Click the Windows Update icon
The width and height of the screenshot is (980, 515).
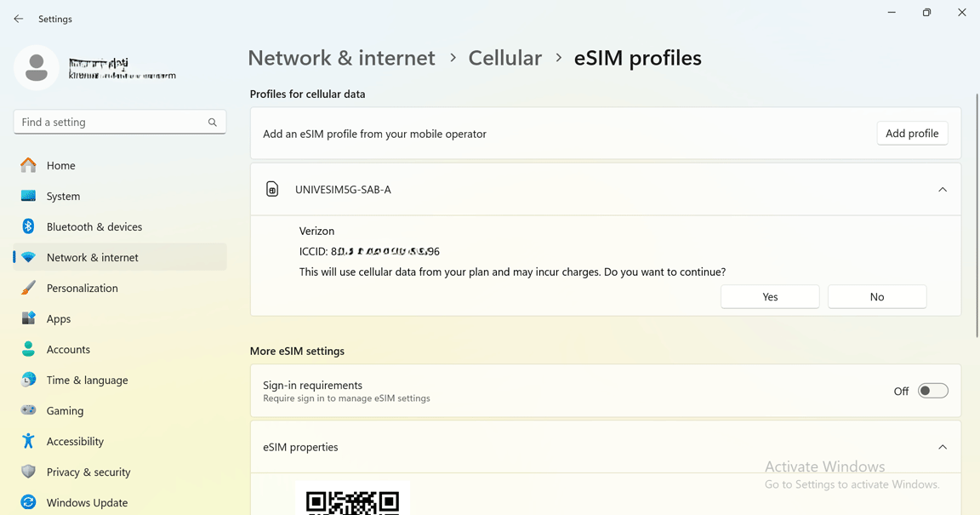pos(28,502)
